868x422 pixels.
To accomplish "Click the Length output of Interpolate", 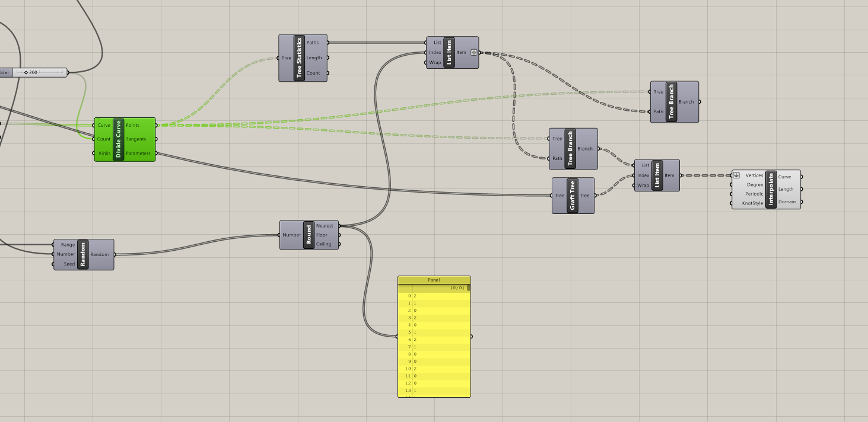I will pyautogui.click(x=786, y=190).
